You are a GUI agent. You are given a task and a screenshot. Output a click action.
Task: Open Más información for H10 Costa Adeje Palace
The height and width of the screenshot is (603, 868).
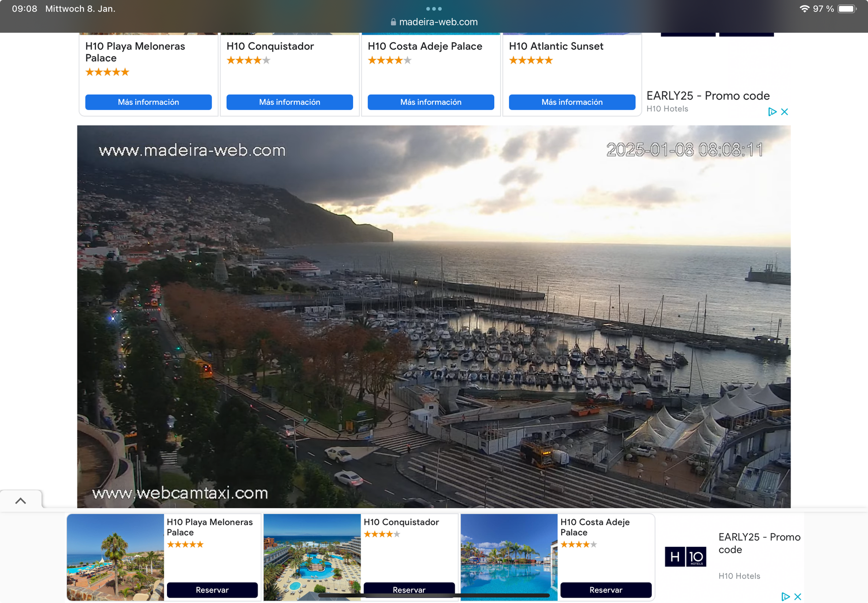click(x=431, y=102)
